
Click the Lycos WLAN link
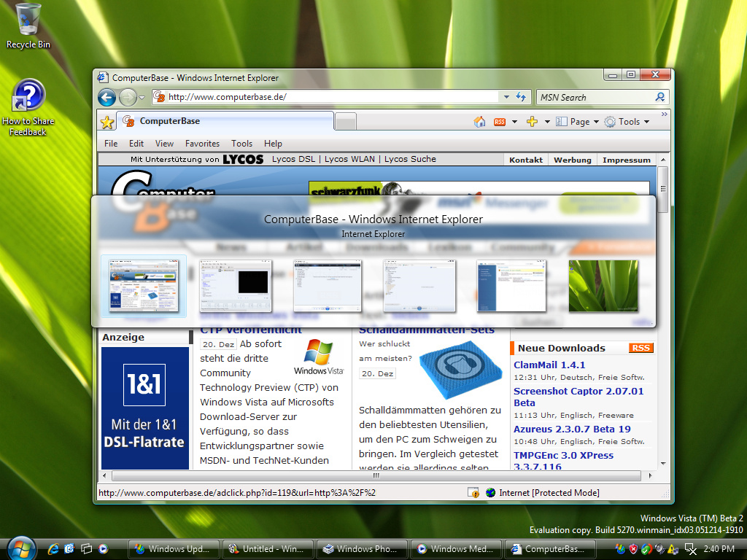tap(349, 159)
